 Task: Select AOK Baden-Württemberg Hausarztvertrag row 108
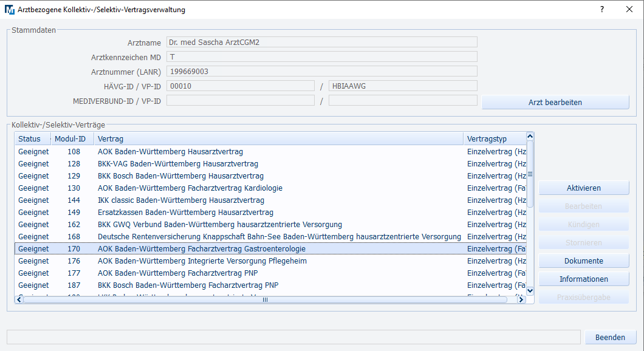click(x=170, y=152)
